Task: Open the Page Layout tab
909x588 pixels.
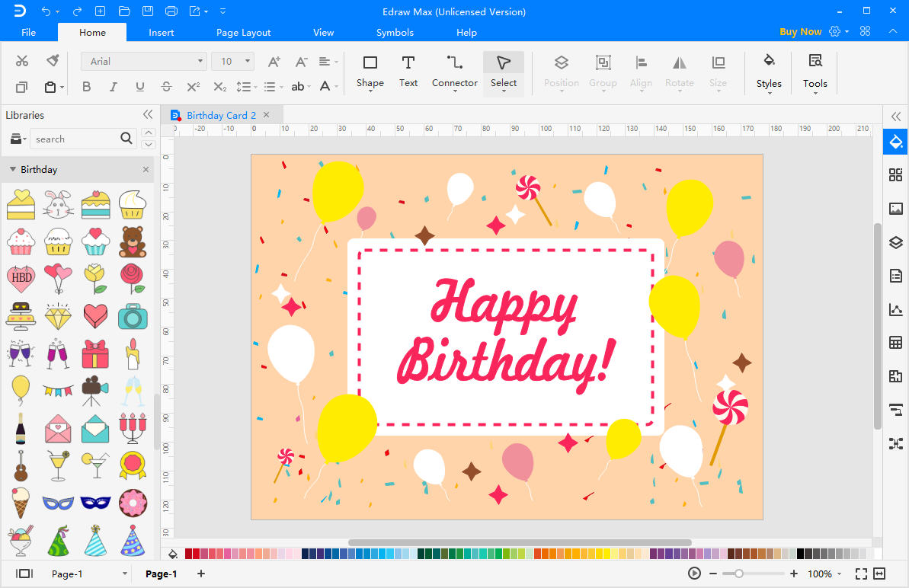Action: point(243,33)
